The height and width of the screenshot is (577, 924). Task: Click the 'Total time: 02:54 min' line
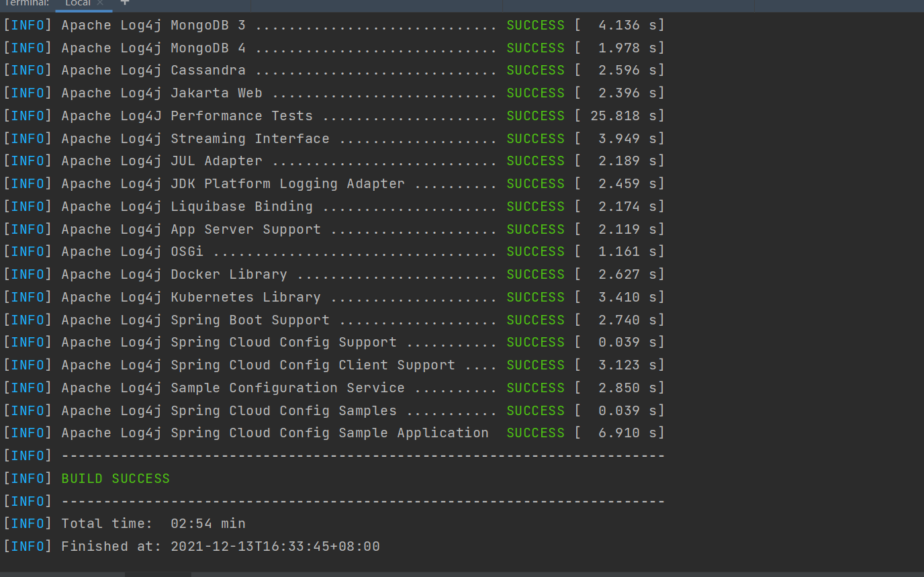(124, 524)
